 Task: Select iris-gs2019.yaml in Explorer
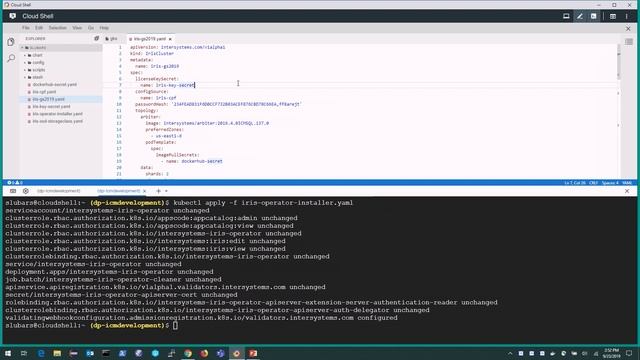click(x=48, y=99)
